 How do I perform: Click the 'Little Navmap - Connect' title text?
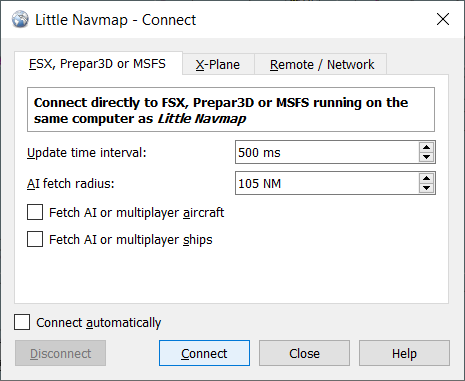(x=116, y=20)
